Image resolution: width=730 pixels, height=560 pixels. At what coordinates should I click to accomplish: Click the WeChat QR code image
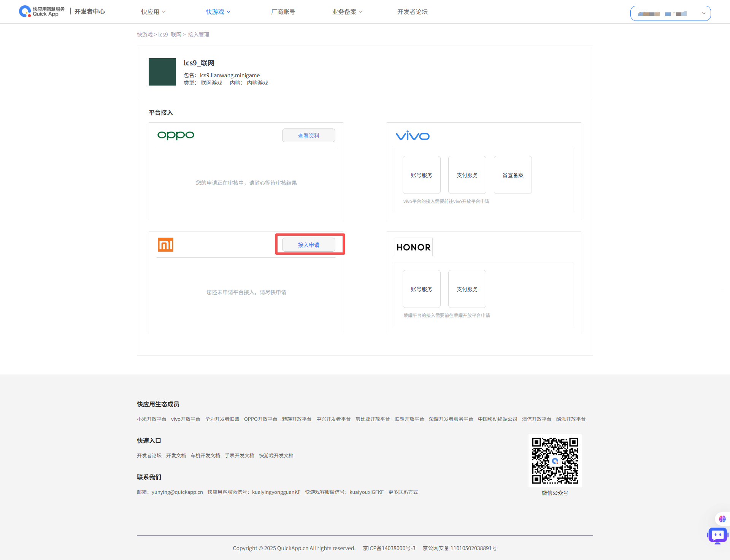pos(555,460)
